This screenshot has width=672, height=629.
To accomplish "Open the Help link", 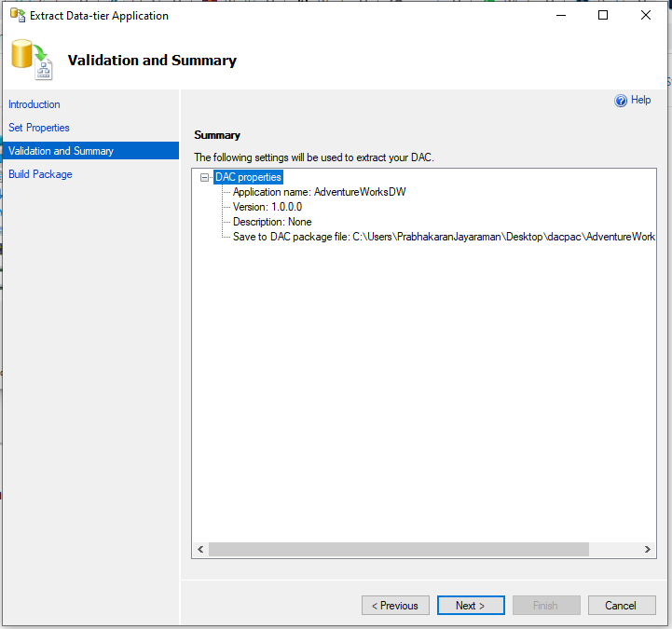I will (640, 100).
